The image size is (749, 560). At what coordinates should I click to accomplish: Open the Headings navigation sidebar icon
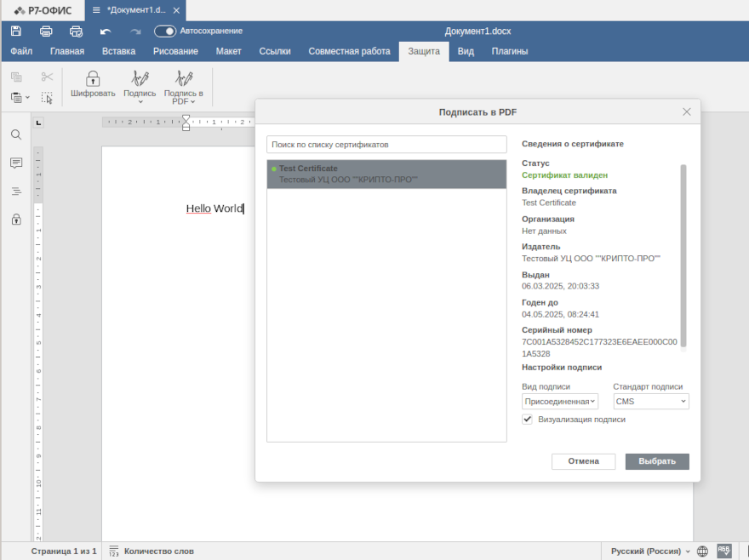(16, 191)
